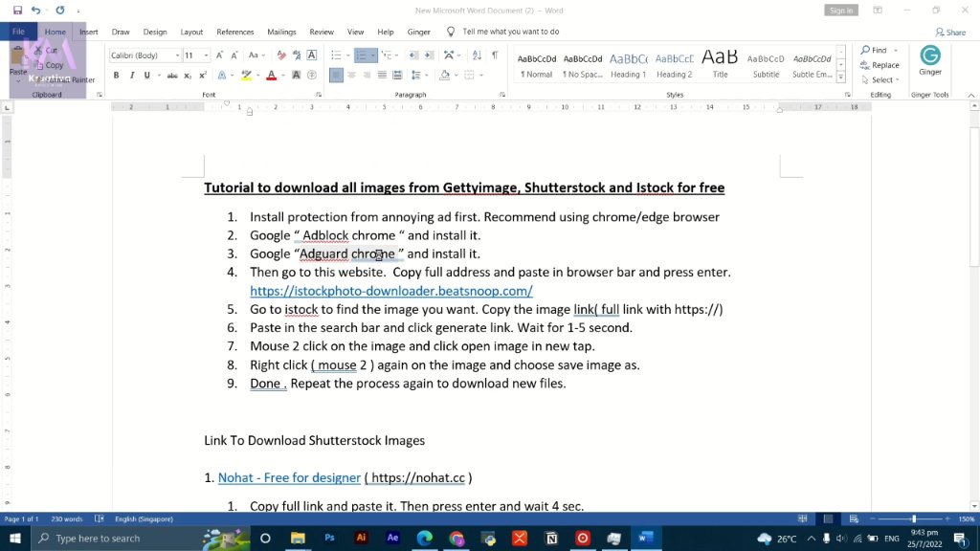Open Text Effects and Typography
Viewport: 980px width, 551px height.
(222, 76)
